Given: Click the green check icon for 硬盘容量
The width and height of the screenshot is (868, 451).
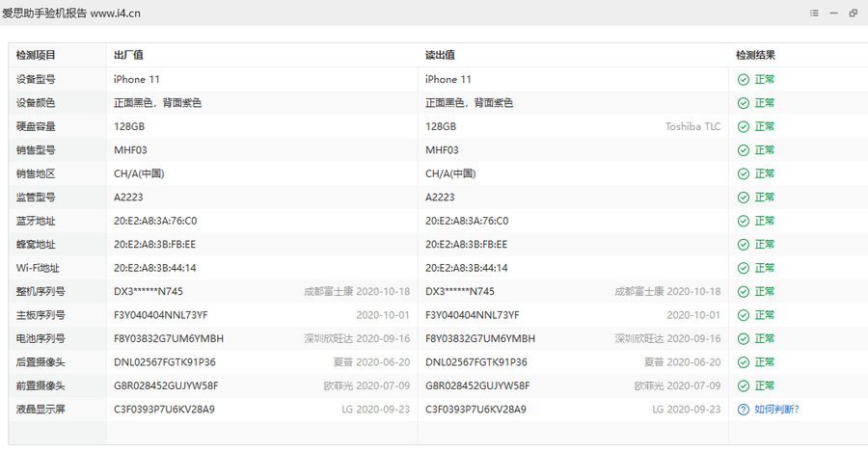Looking at the screenshot, I should 744,127.
